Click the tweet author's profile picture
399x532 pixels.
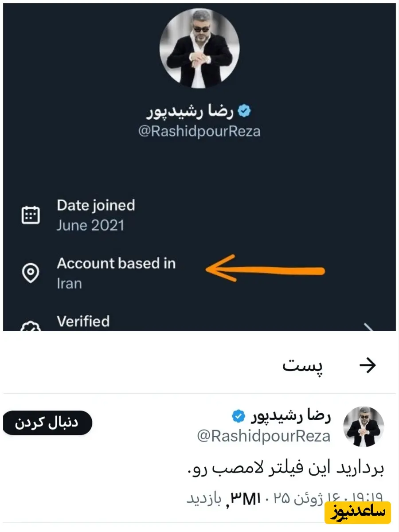[x=363, y=426]
